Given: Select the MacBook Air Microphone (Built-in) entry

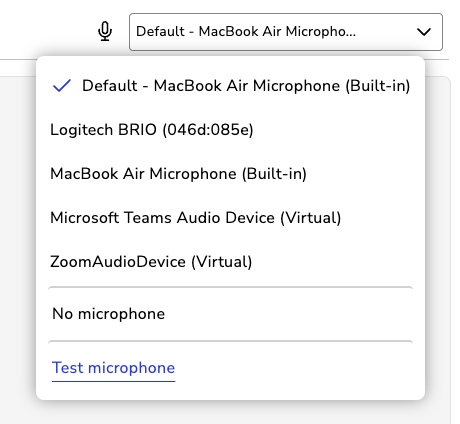Looking at the screenshot, I should click(x=231, y=173).
